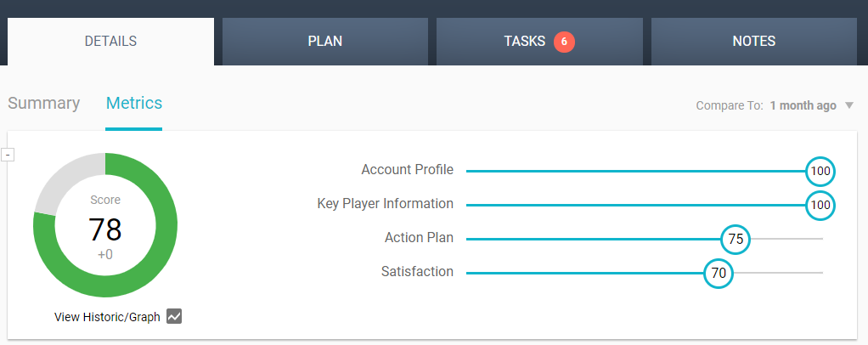The width and height of the screenshot is (868, 345).
Task: Click the View Historic/Graph link
Action: point(107,317)
